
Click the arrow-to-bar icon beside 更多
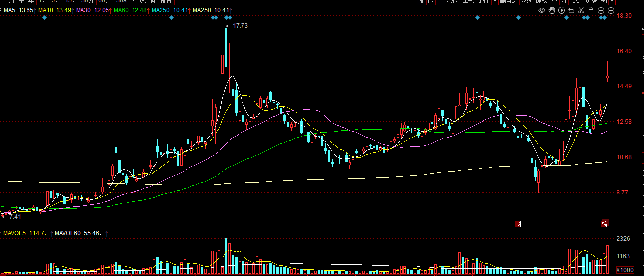pyautogui.click(x=605, y=2)
